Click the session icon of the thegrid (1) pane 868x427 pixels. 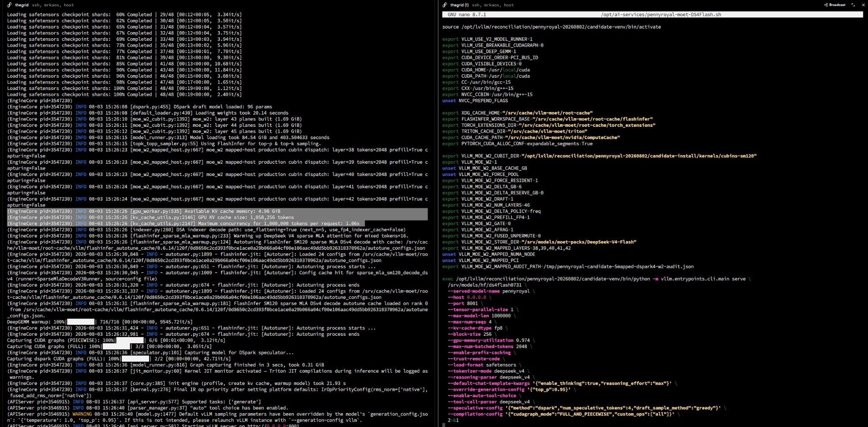click(x=445, y=5)
